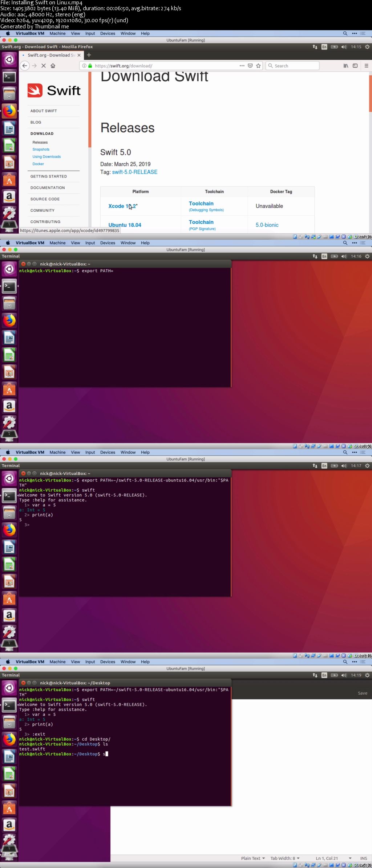Click the swift-5.0-RELEASE tag link
Image resolution: width=372 pixels, height=868 pixels.
click(134, 172)
